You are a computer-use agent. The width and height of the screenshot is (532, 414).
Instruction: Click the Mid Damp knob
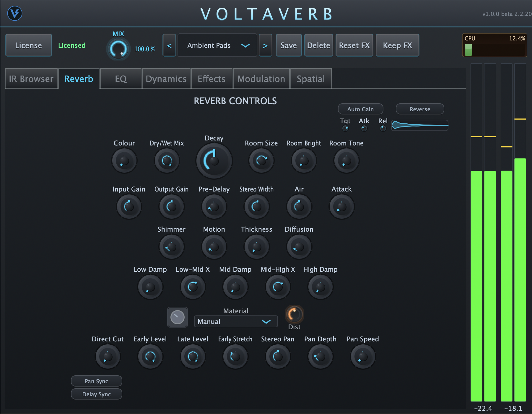(235, 287)
